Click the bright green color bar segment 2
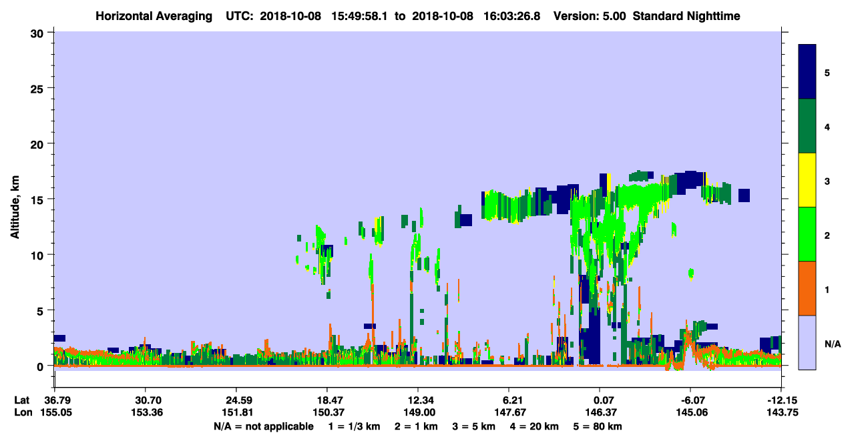868x445 pixels. pyautogui.click(x=807, y=234)
